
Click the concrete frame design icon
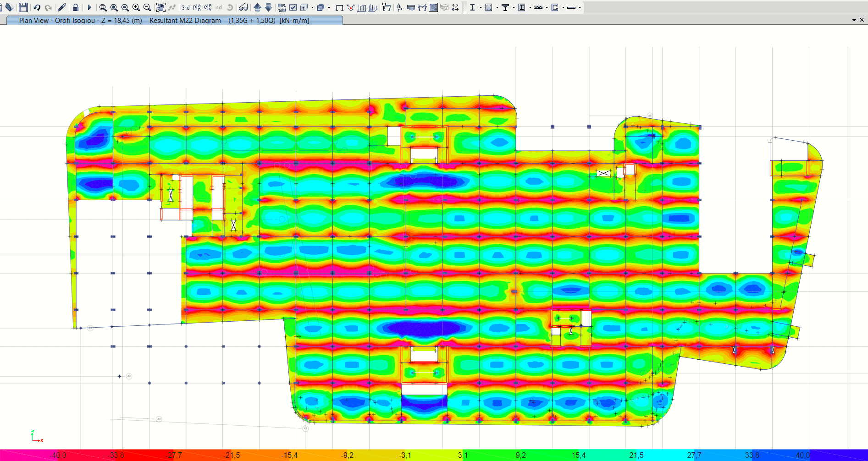pyautogui.click(x=489, y=7)
